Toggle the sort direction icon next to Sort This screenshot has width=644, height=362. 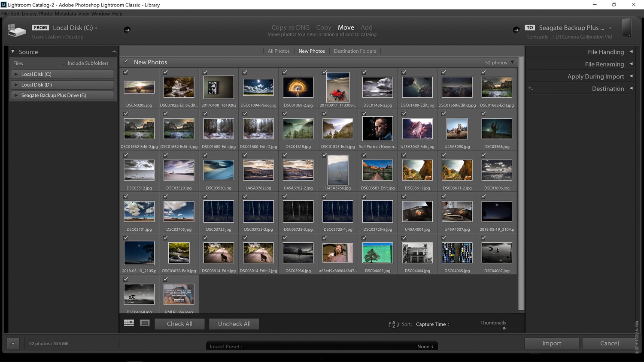tap(393, 324)
